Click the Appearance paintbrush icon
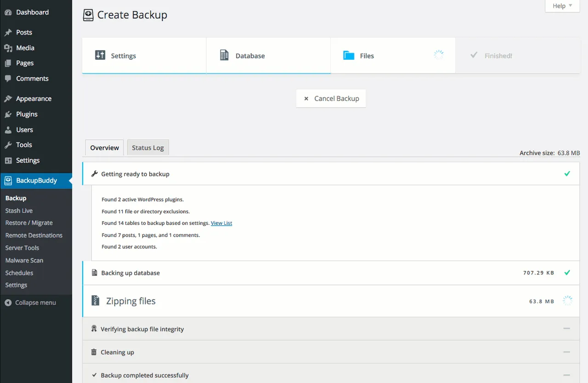The width and height of the screenshot is (588, 383). (8, 99)
